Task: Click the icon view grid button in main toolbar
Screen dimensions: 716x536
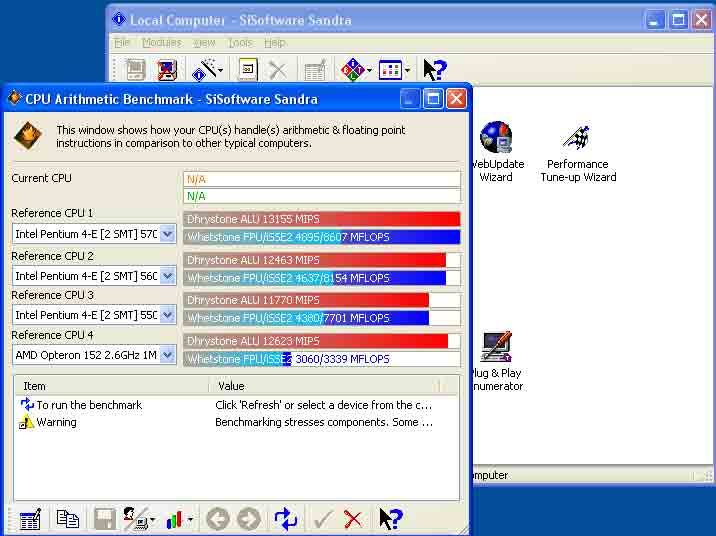Action: [x=390, y=70]
